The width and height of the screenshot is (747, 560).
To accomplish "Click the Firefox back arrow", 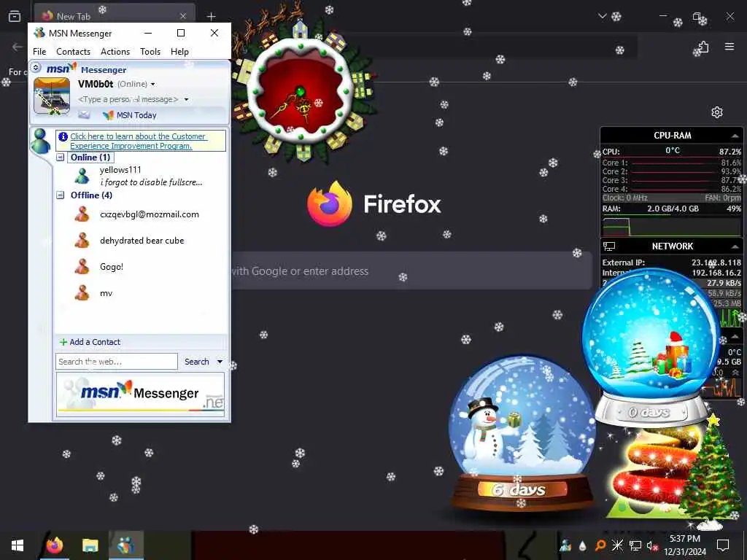I will click(x=18, y=47).
